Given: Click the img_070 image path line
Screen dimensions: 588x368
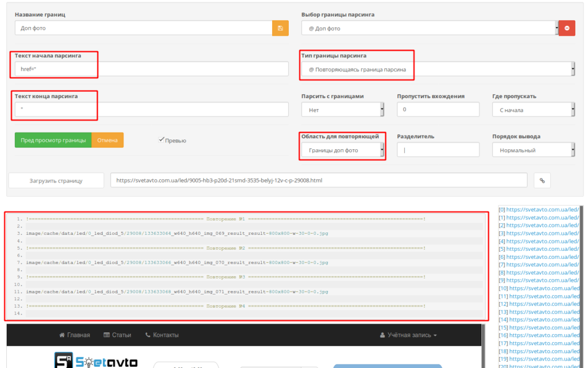Looking at the screenshot, I should 177,262.
